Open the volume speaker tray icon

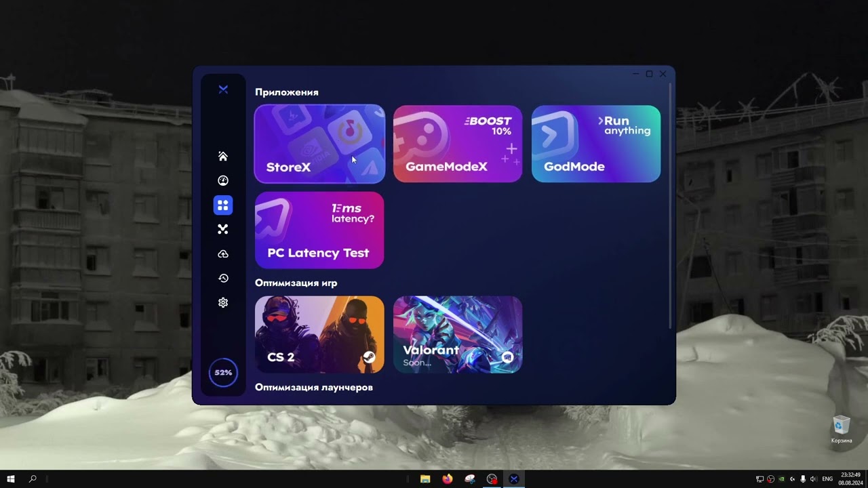[x=814, y=479]
